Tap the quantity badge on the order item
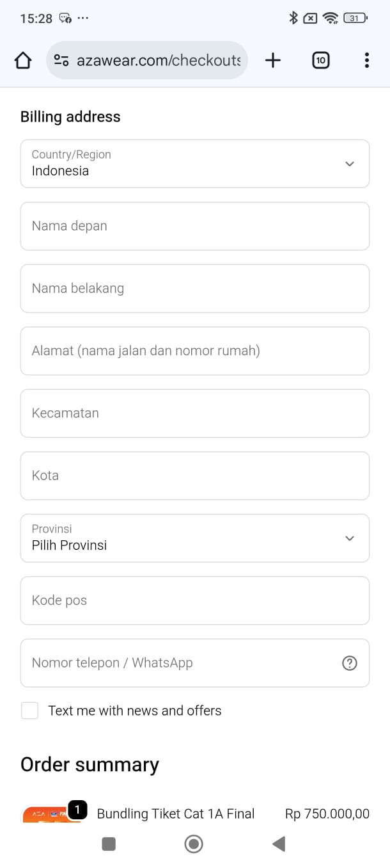This screenshot has width=390, height=868. click(x=77, y=809)
